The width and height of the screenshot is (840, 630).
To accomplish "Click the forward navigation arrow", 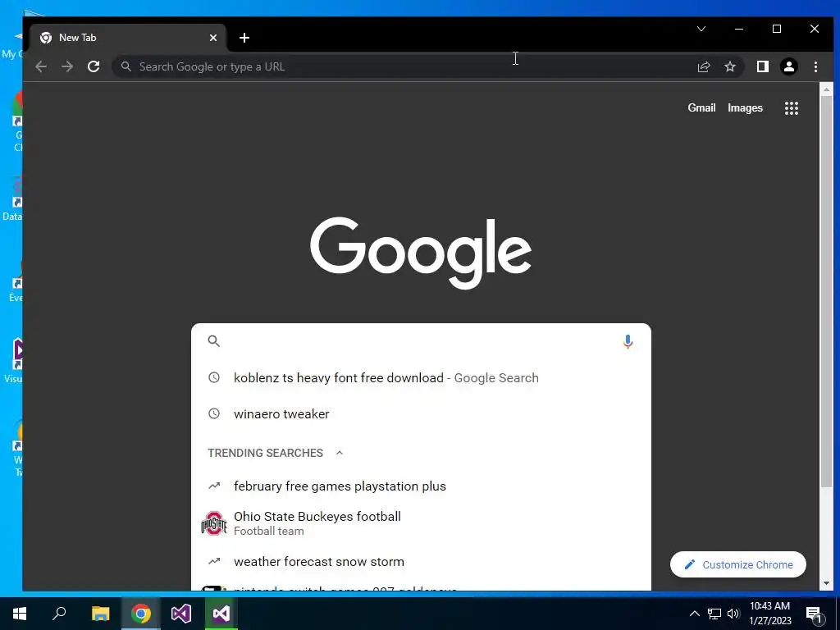I will click(x=67, y=66).
